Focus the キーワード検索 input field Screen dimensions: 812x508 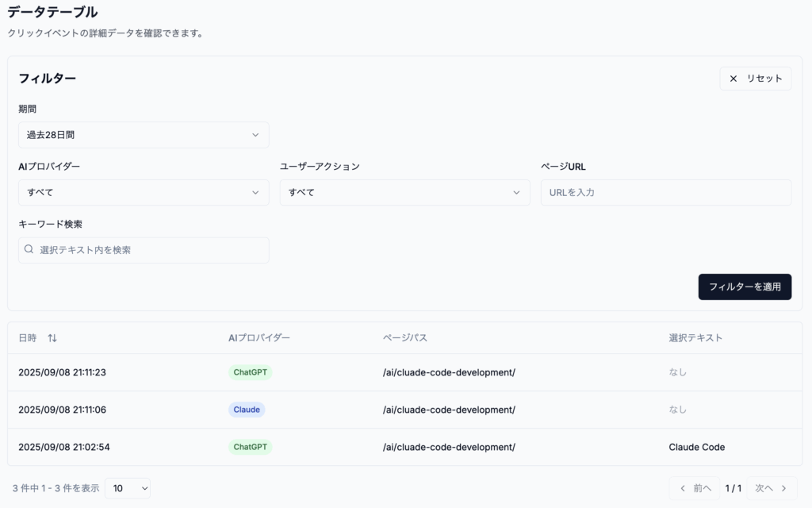coord(144,250)
